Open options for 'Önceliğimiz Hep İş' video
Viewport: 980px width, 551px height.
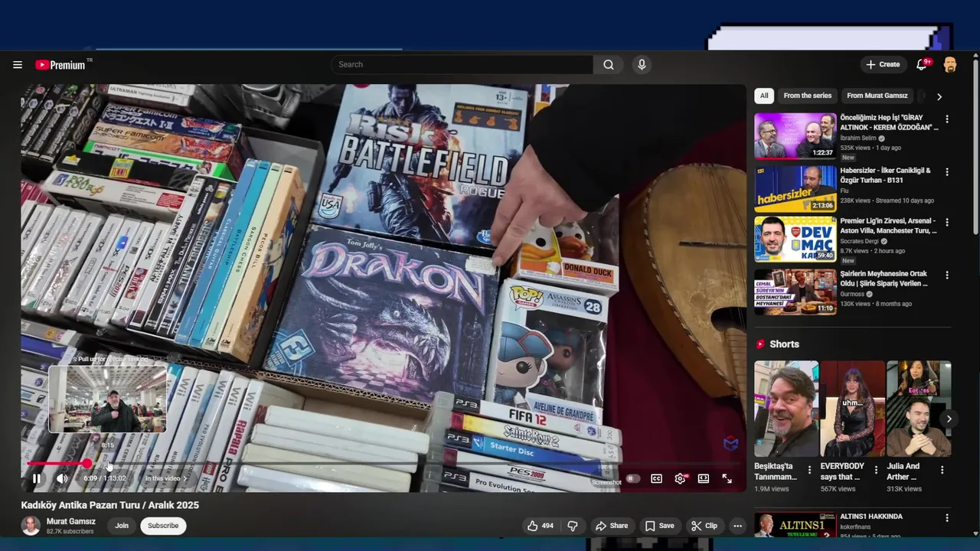pos(947,119)
